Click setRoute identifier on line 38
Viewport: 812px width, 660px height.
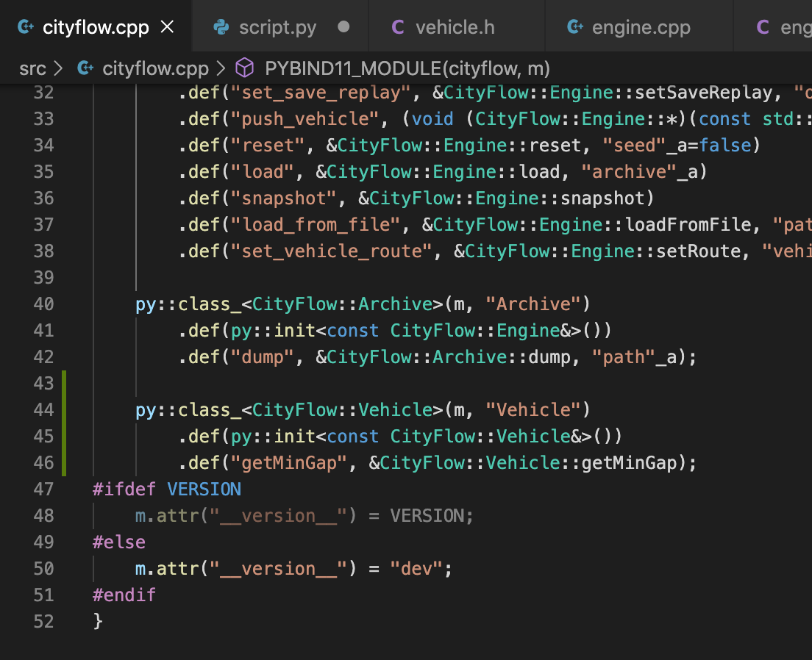(699, 251)
